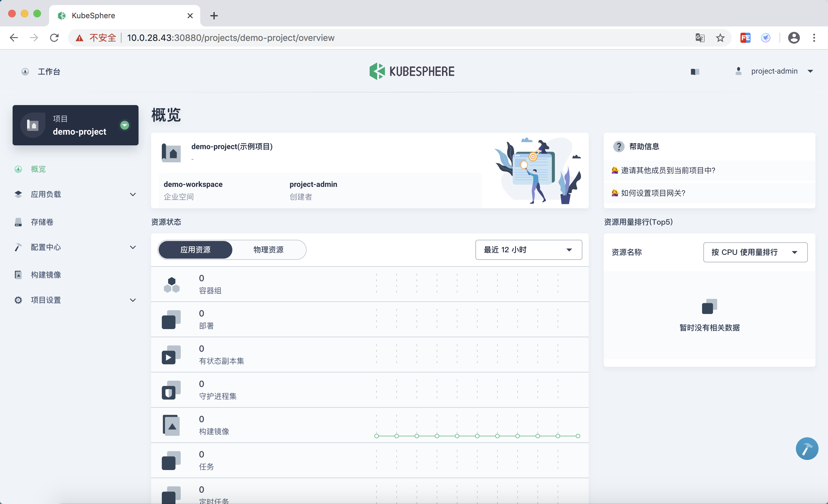
Task: Toggle the green demo-project selector arrow
Action: (x=125, y=125)
